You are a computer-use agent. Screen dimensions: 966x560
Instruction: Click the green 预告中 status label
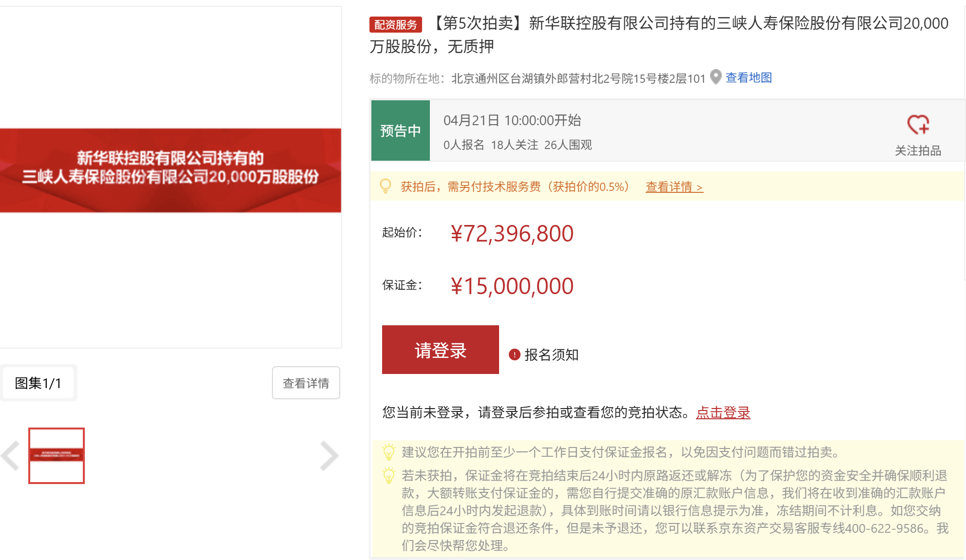coord(400,131)
